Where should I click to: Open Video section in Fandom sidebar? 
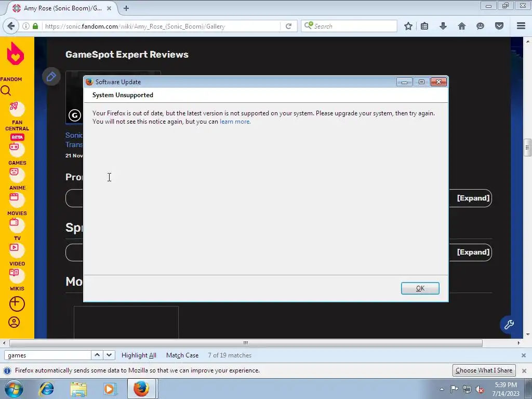point(17,255)
